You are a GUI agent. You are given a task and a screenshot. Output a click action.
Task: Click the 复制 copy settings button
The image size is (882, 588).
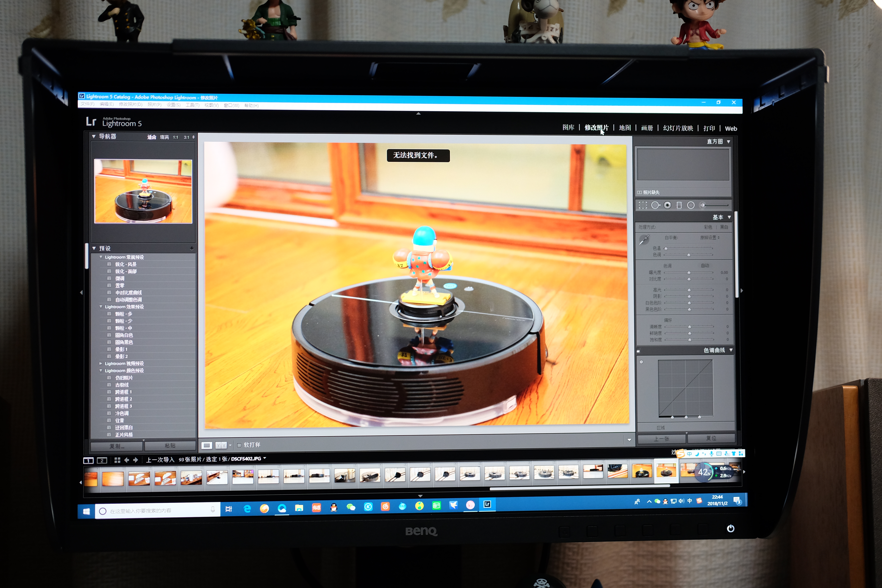tap(117, 446)
